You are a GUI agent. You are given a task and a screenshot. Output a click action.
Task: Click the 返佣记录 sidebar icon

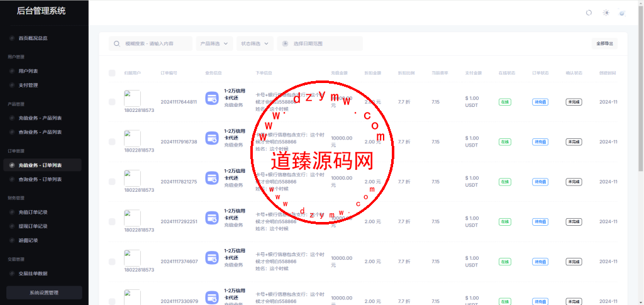(x=12, y=241)
